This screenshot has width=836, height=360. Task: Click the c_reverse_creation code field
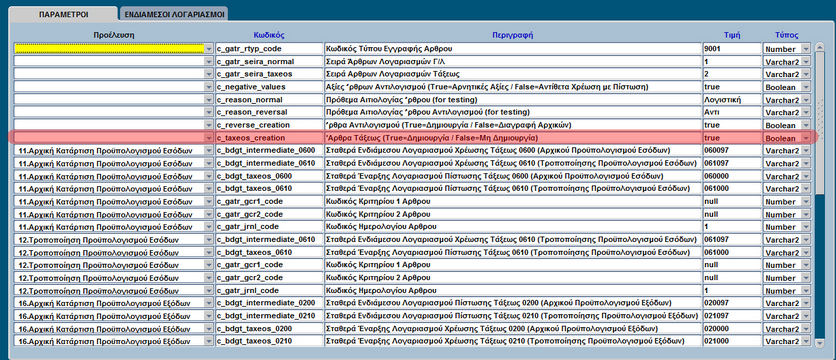[269, 125]
